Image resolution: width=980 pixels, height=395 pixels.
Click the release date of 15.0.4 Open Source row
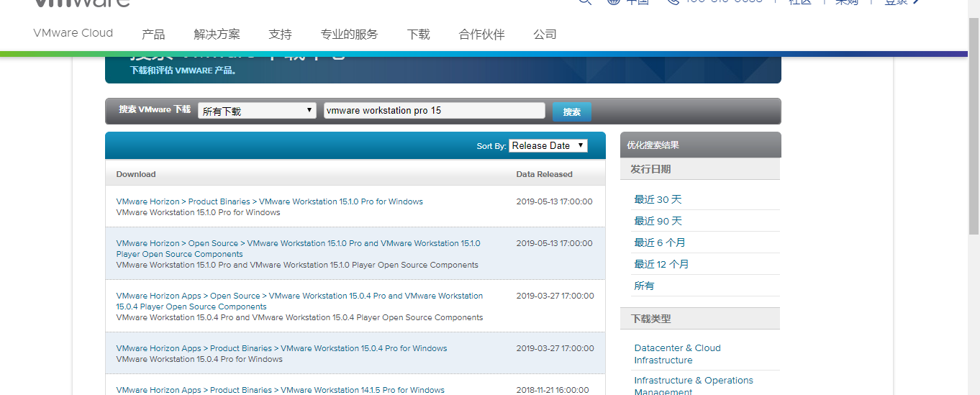tap(555, 296)
